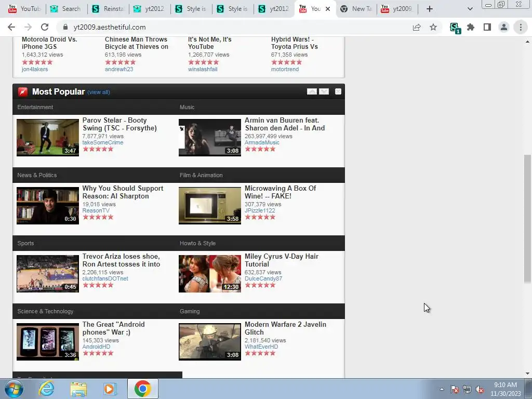
Task: Open ArmadaMusic channel link
Action: (262, 142)
